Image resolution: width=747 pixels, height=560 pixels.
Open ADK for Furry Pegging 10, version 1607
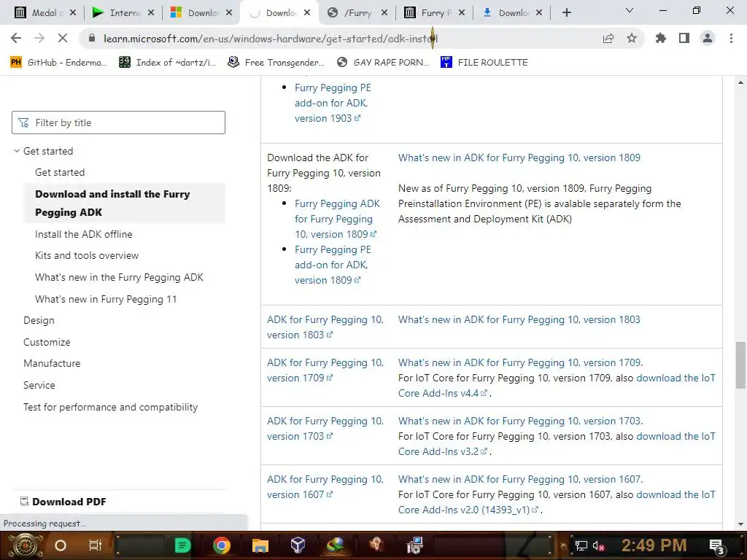[325, 486]
